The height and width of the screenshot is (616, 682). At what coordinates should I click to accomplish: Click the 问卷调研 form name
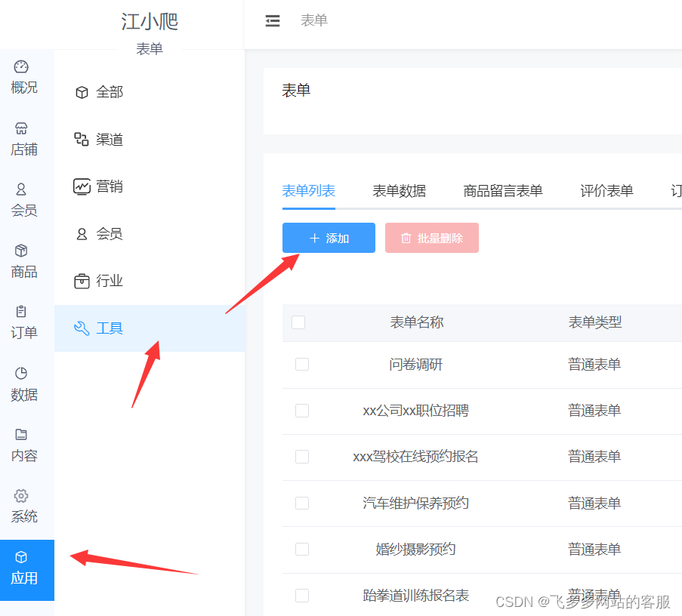[x=416, y=365]
